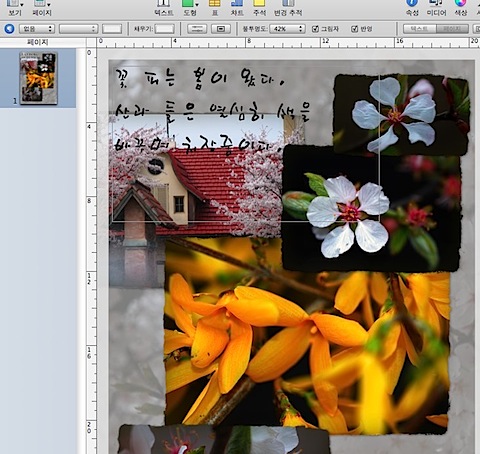Viewport: 480px width, 454px height.
Task: Open the 없음 stroke style dropdown
Action: [37, 29]
